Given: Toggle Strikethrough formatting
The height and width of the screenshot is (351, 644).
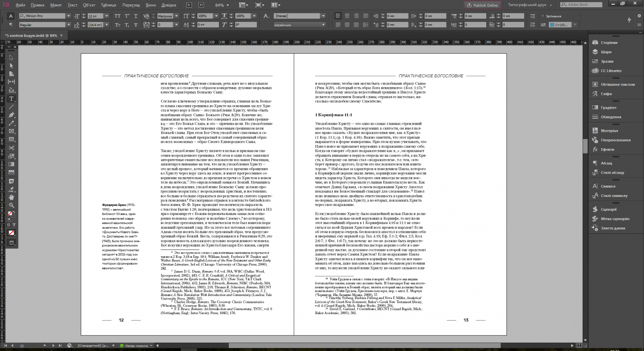Looking at the screenshot, I should pyautogui.click(x=136, y=25).
